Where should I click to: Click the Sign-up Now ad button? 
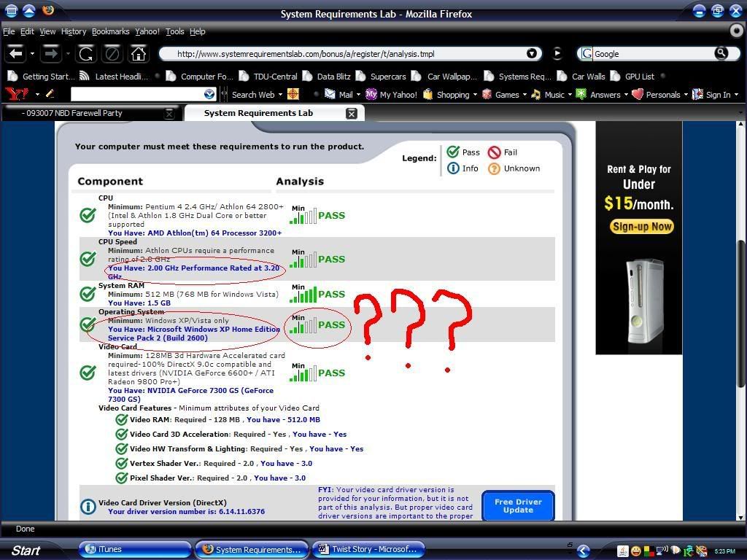pyautogui.click(x=641, y=227)
